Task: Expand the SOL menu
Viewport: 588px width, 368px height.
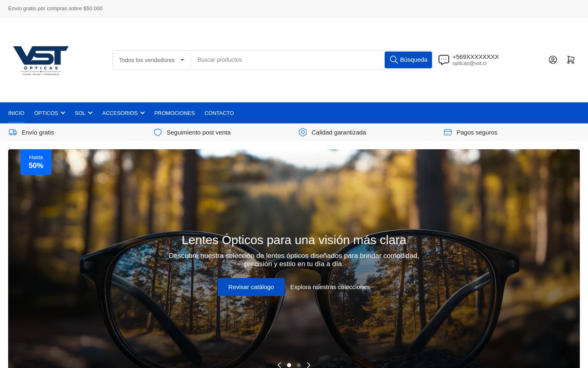Action: tap(84, 113)
